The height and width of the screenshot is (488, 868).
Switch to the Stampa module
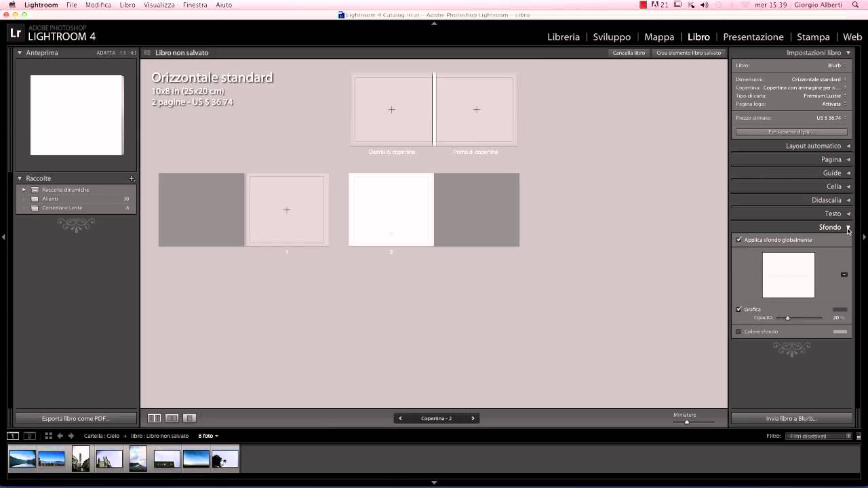[813, 37]
